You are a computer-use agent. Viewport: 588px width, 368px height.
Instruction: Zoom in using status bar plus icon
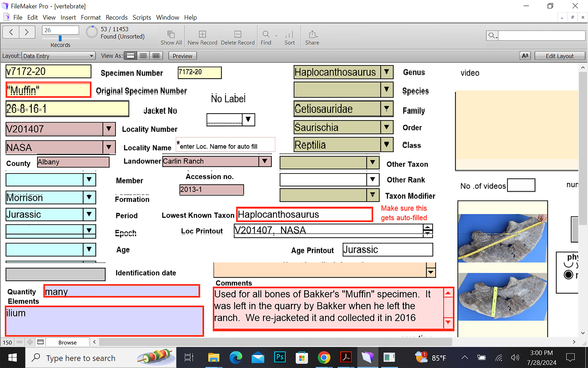pyautogui.click(x=30, y=342)
